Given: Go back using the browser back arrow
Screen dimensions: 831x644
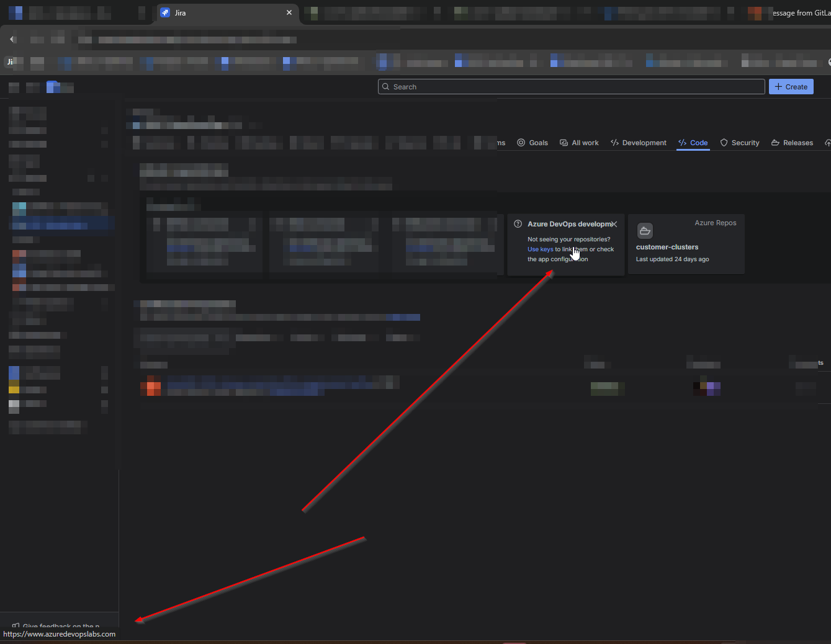Looking at the screenshot, I should pos(12,39).
